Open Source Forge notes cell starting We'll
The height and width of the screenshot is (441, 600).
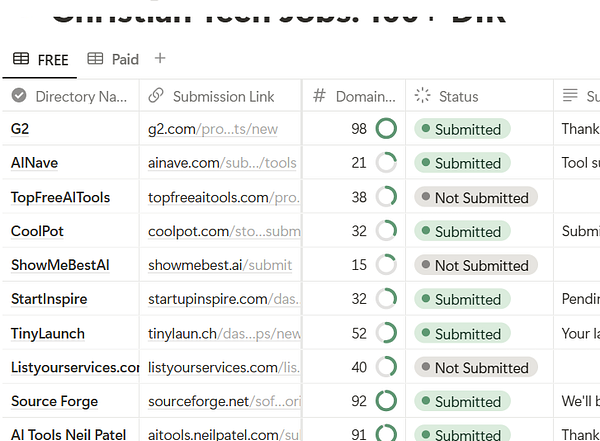[x=577, y=401]
